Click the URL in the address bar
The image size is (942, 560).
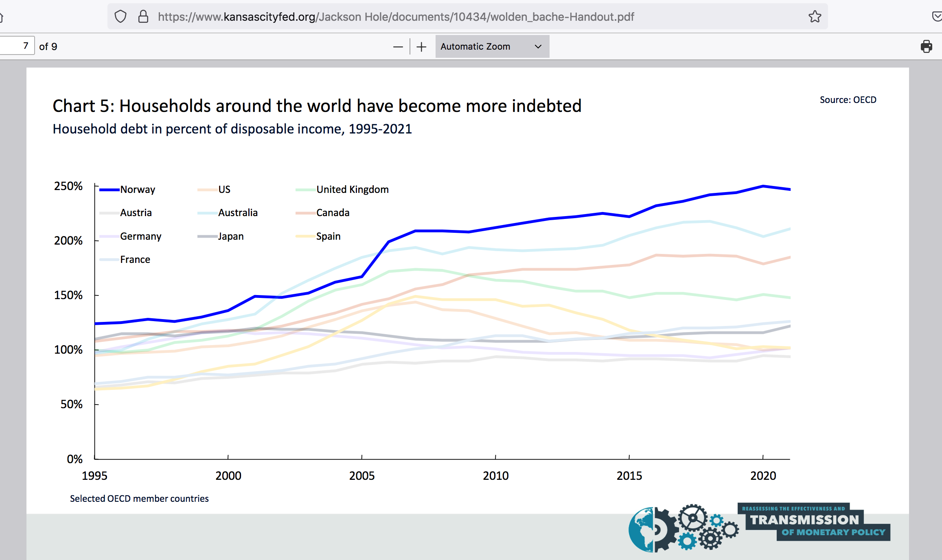pyautogui.click(x=396, y=17)
